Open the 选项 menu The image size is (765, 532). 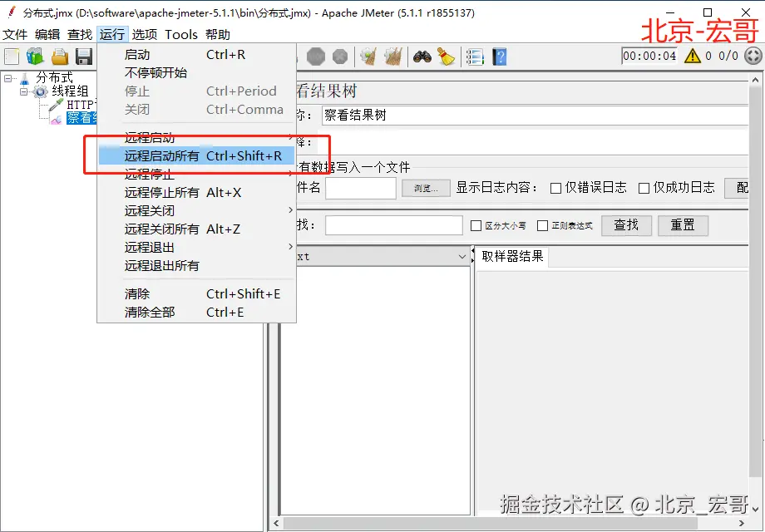[x=145, y=35]
